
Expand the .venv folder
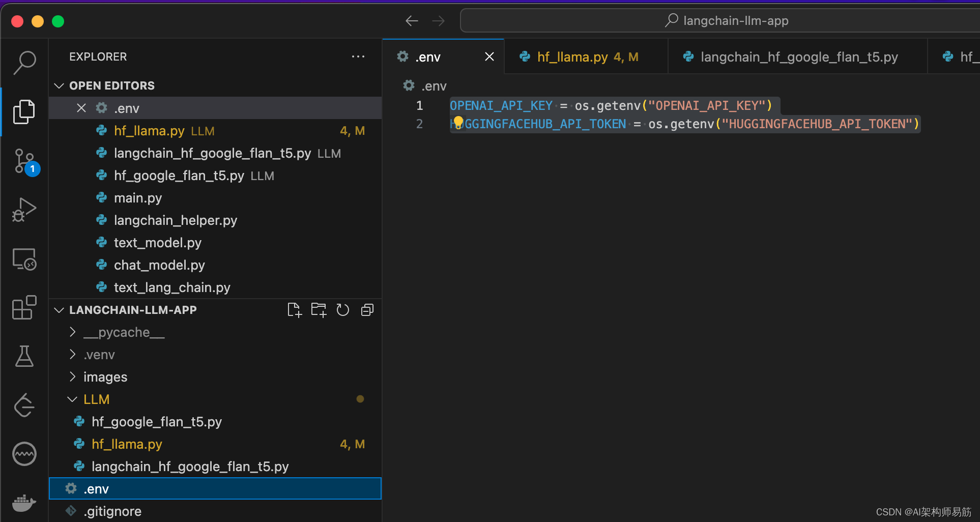click(x=72, y=355)
